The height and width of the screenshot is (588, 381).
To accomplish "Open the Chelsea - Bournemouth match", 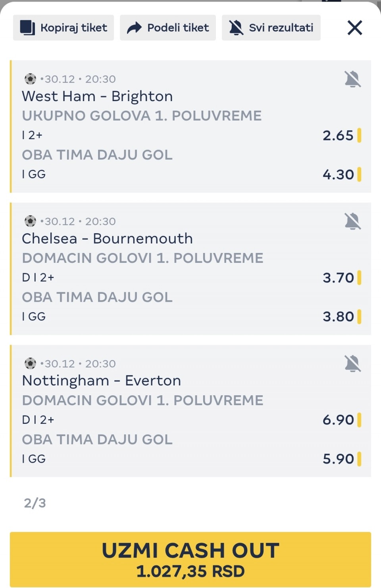I will click(107, 239).
